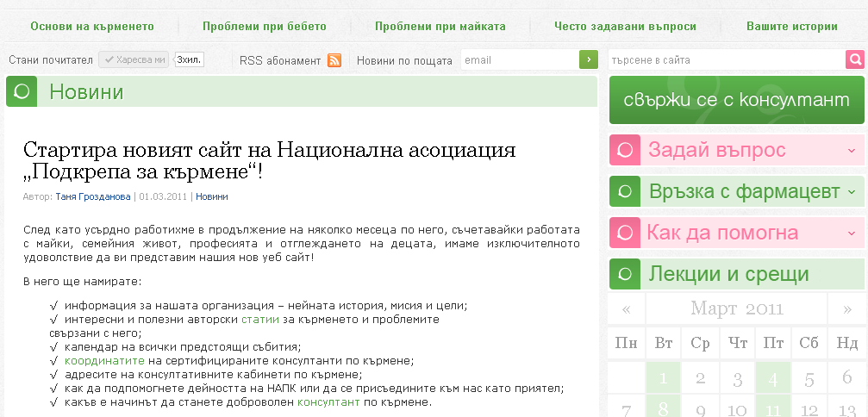
Task: Select calendar day 2
Action: (x=700, y=379)
